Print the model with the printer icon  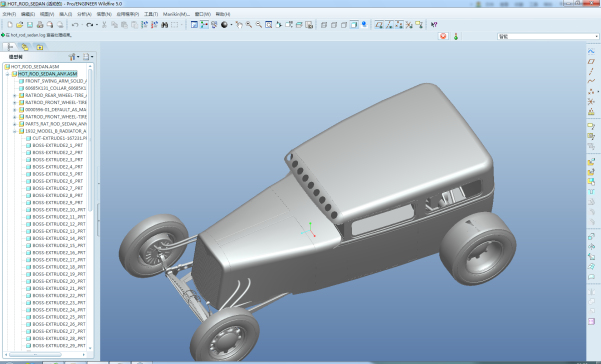click(40, 25)
